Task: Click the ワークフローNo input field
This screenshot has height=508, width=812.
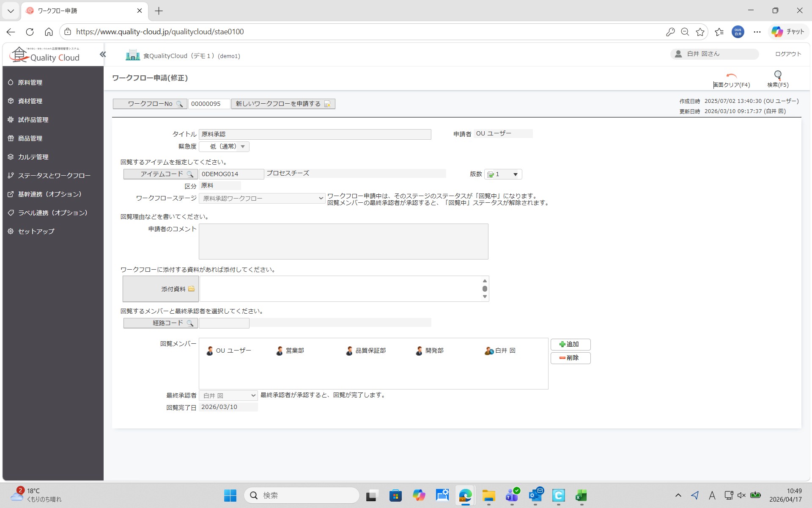Action: tap(209, 104)
